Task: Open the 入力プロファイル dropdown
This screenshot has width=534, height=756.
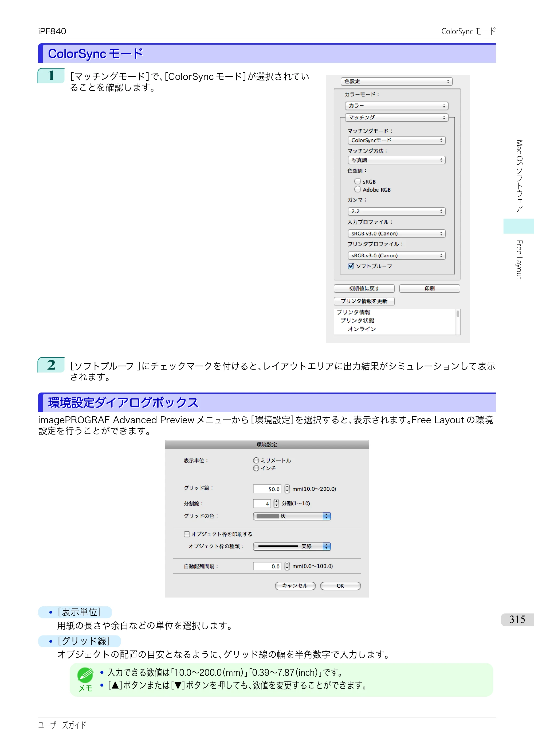Action: point(396,234)
